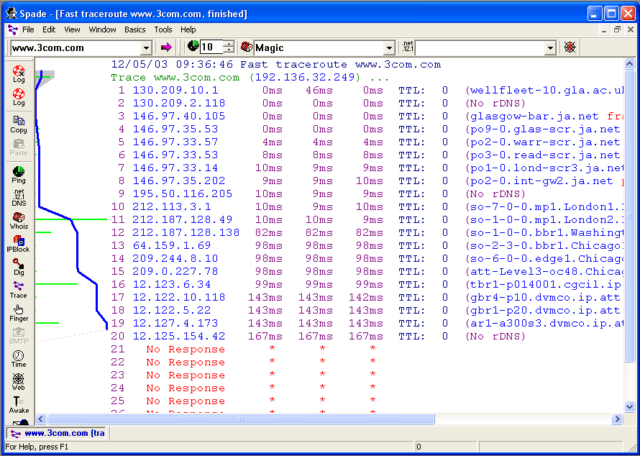Click the greyed SMTP icon

(18, 336)
